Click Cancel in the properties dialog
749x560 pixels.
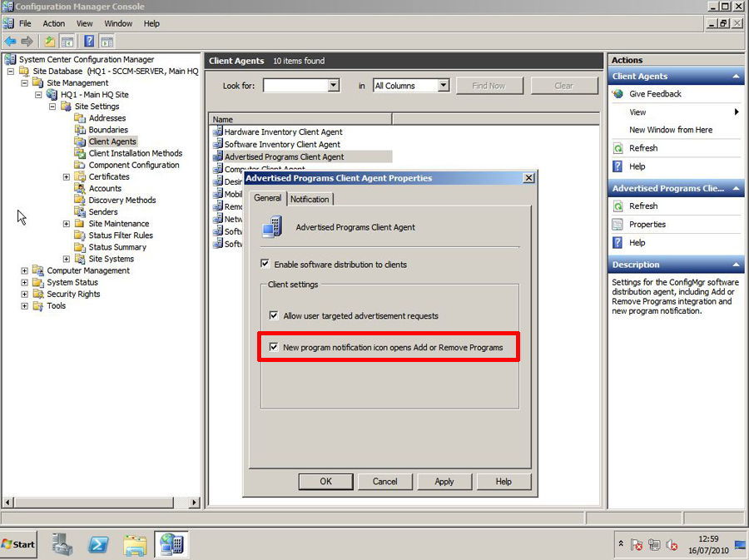point(385,481)
